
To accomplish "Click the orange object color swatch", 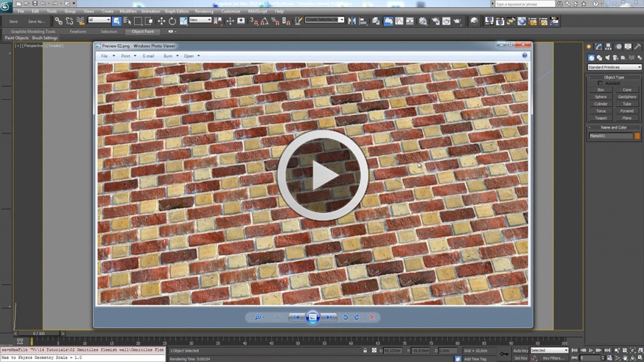I will point(637,136).
